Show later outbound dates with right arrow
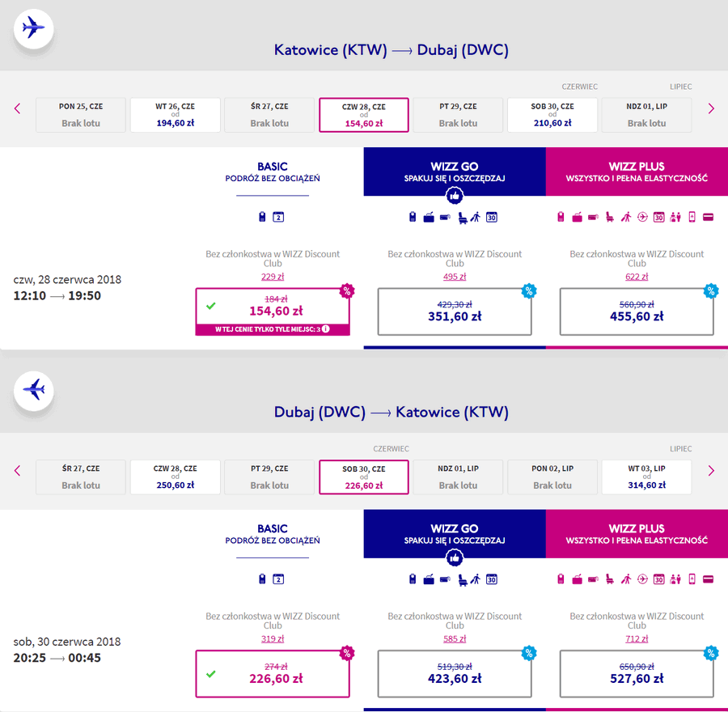This screenshot has width=728, height=712. (x=711, y=108)
